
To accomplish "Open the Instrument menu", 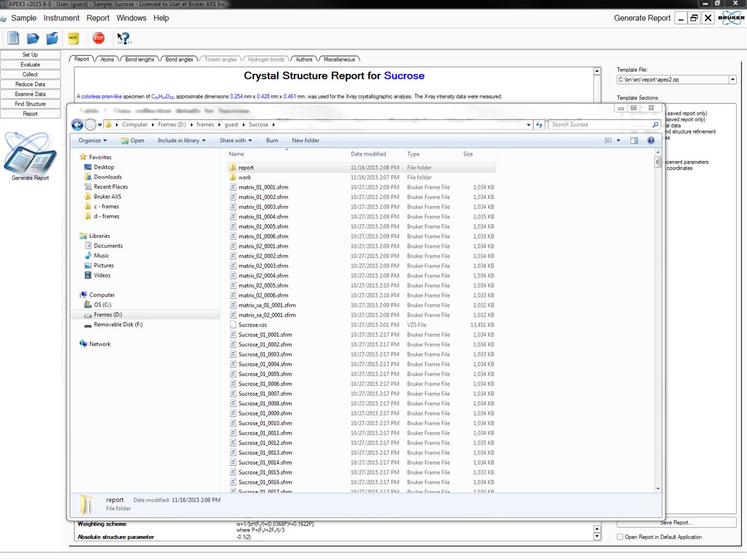I will pos(61,18).
